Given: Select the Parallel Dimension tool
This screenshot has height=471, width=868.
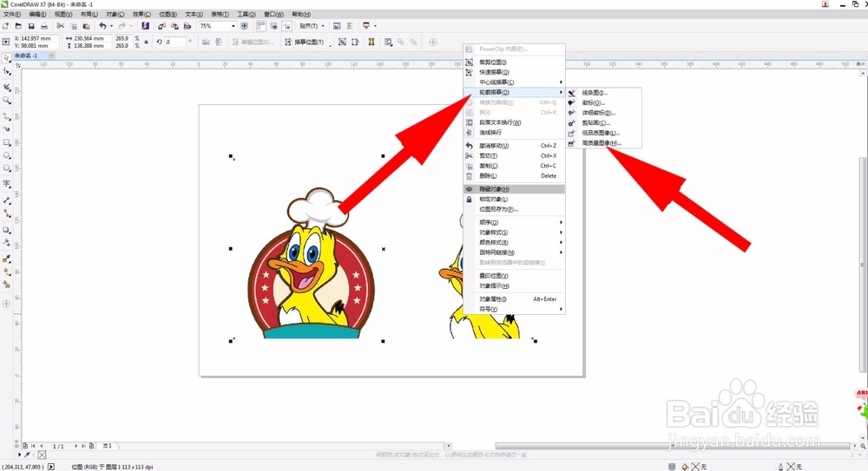Looking at the screenshot, I should click(x=6, y=200).
